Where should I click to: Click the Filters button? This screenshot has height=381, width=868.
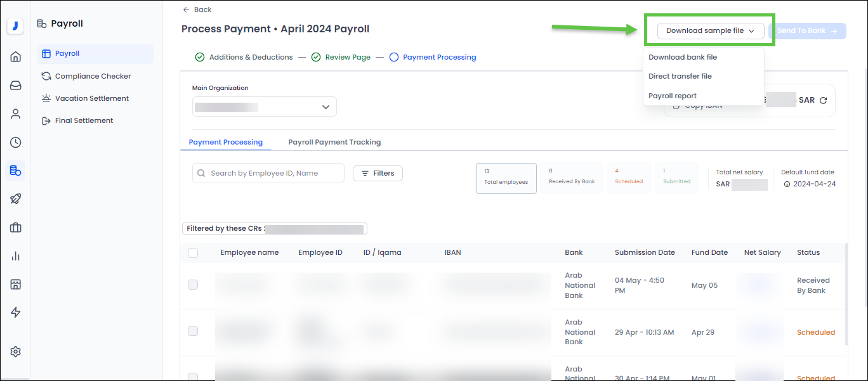pyautogui.click(x=378, y=173)
